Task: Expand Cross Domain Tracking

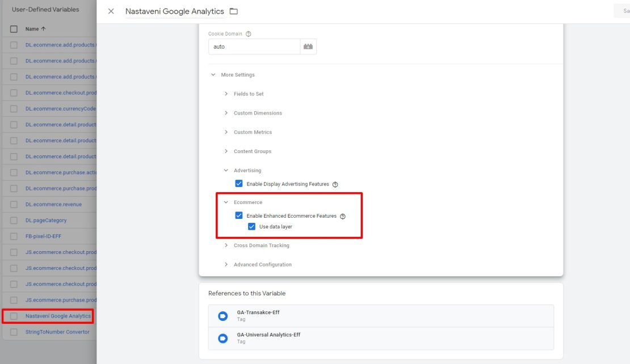Action: point(226,246)
